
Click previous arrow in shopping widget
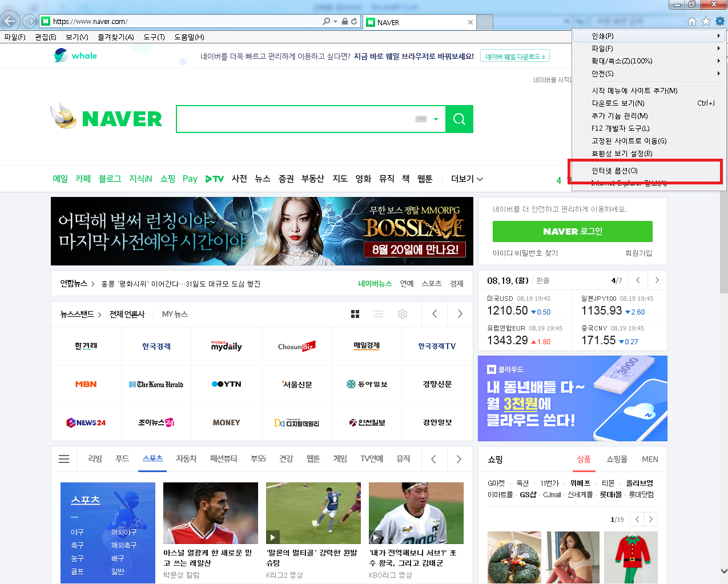click(x=637, y=519)
